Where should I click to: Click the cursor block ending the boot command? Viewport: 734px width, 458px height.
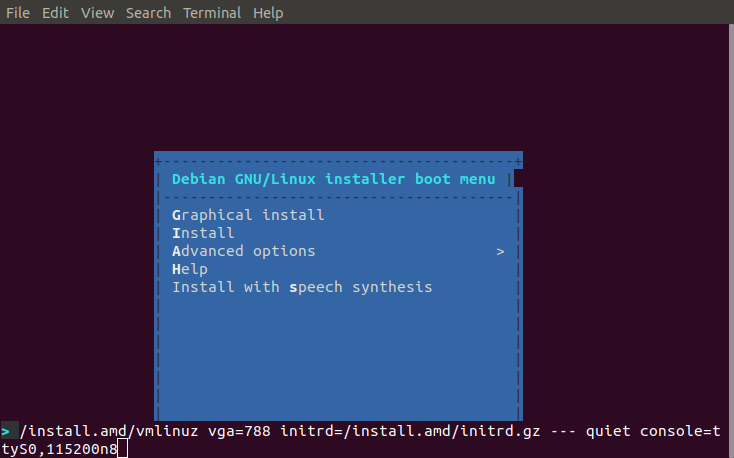pyautogui.click(x=123, y=450)
